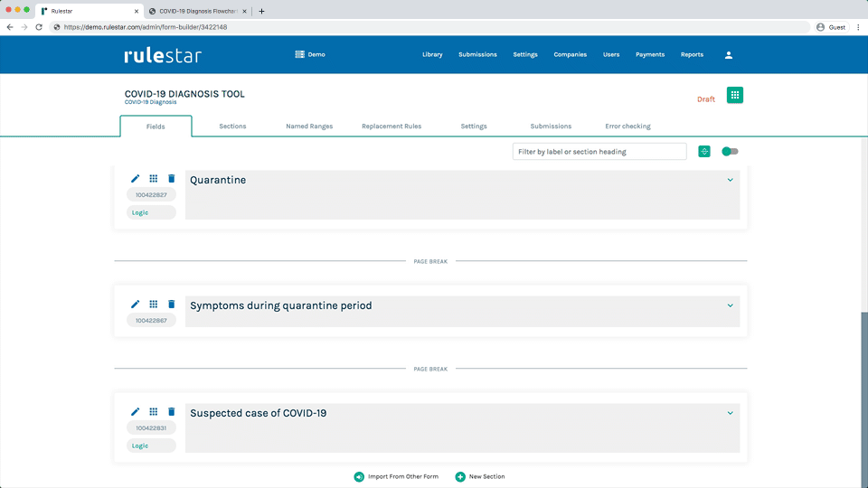The width and height of the screenshot is (868, 488).
Task: Click Logic button under Suspected case section
Action: click(151, 446)
